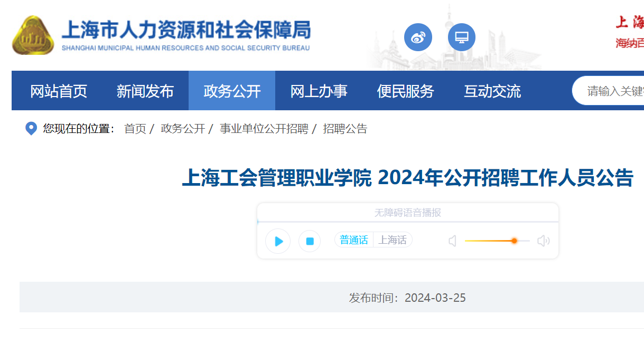
Task: Click the desktop monitor icon
Action: click(462, 37)
